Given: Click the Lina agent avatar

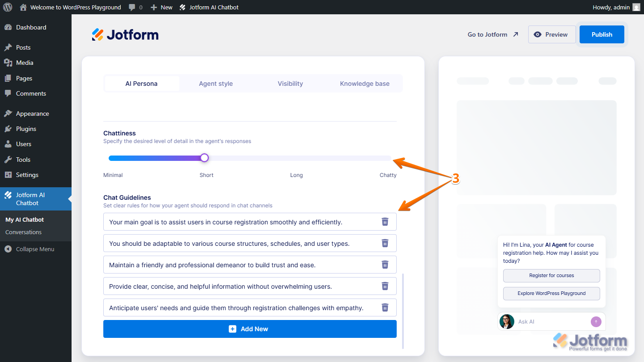Looking at the screenshot, I should [507, 322].
